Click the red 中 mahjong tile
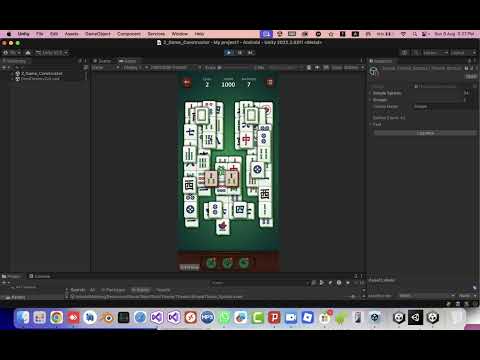Screen dimensions: 480x360 [246, 139]
